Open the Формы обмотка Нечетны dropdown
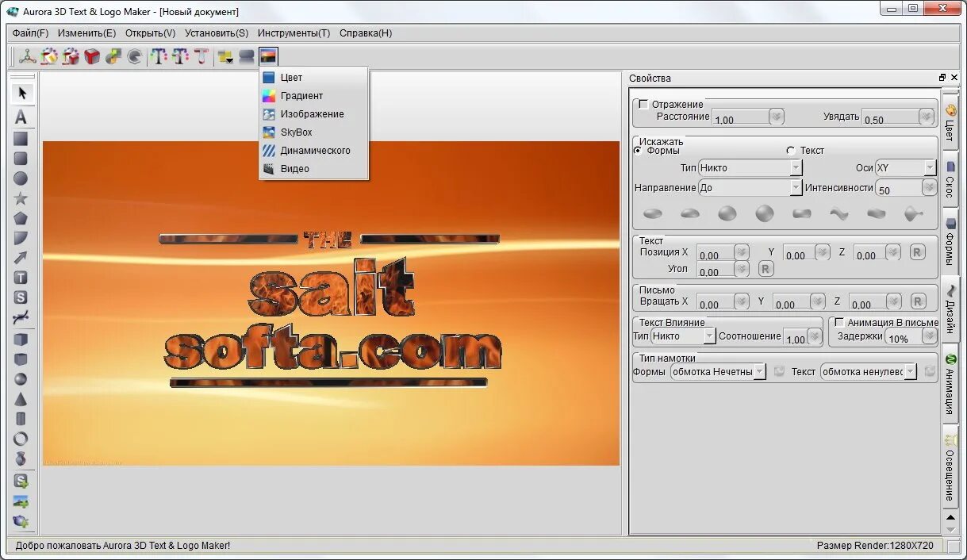This screenshot has height=560, width=967. [718, 371]
